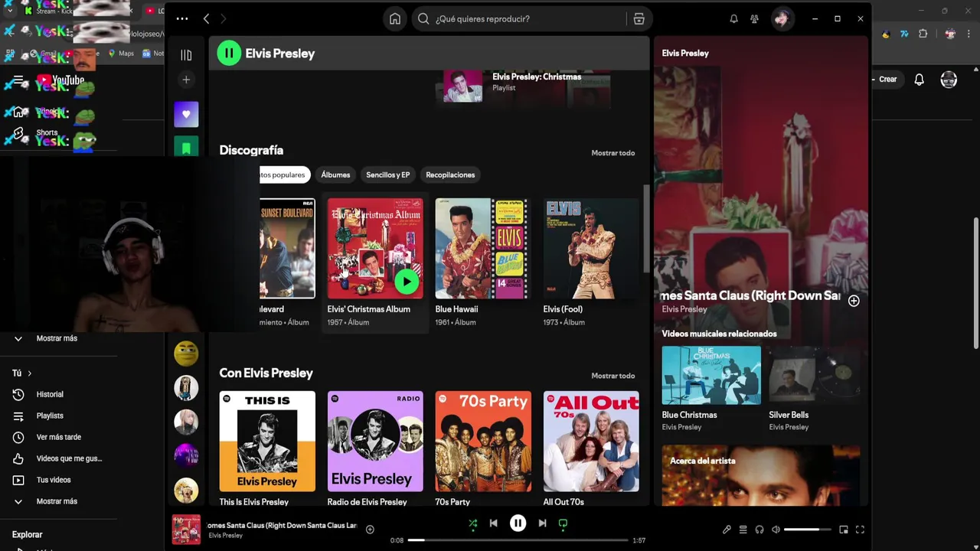980x551 pixels.
Task: Open the now-playing album cover thumbnail
Action: click(x=186, y=530)
